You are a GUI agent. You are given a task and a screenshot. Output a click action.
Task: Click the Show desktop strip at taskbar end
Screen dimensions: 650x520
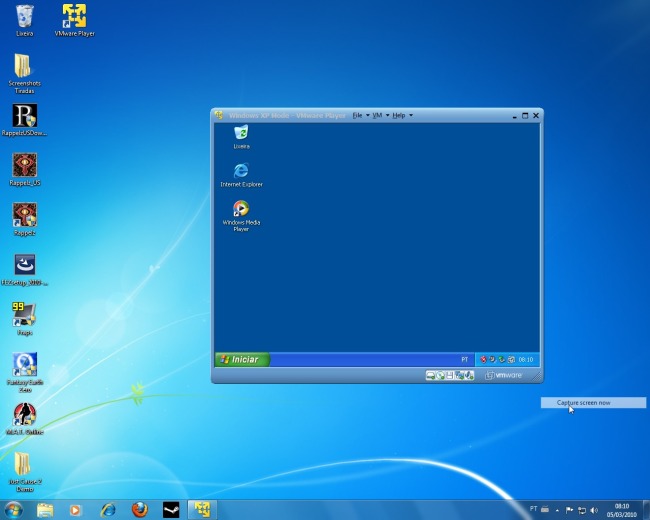tap(646, 510)
